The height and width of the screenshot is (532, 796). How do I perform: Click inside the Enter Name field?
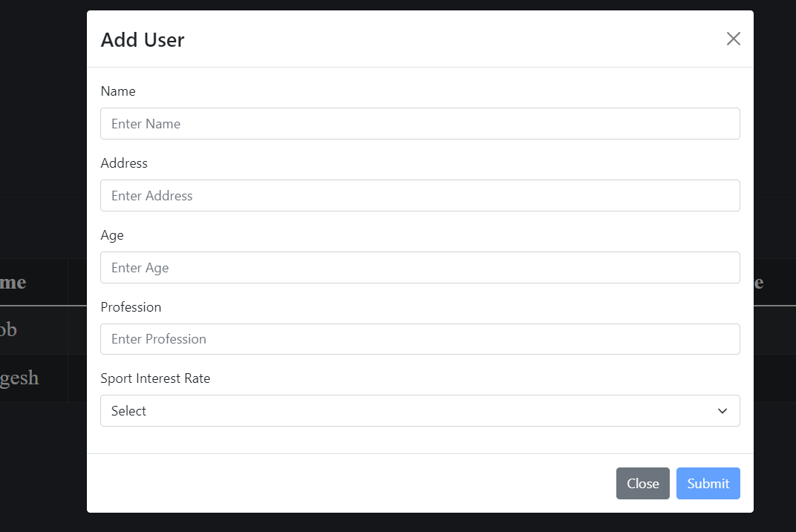420,123
